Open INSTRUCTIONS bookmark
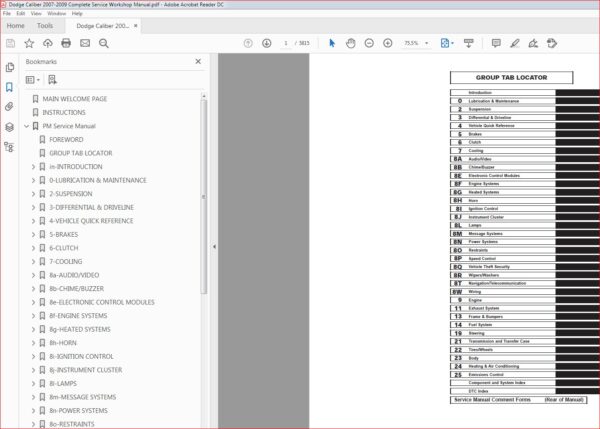 64,113
